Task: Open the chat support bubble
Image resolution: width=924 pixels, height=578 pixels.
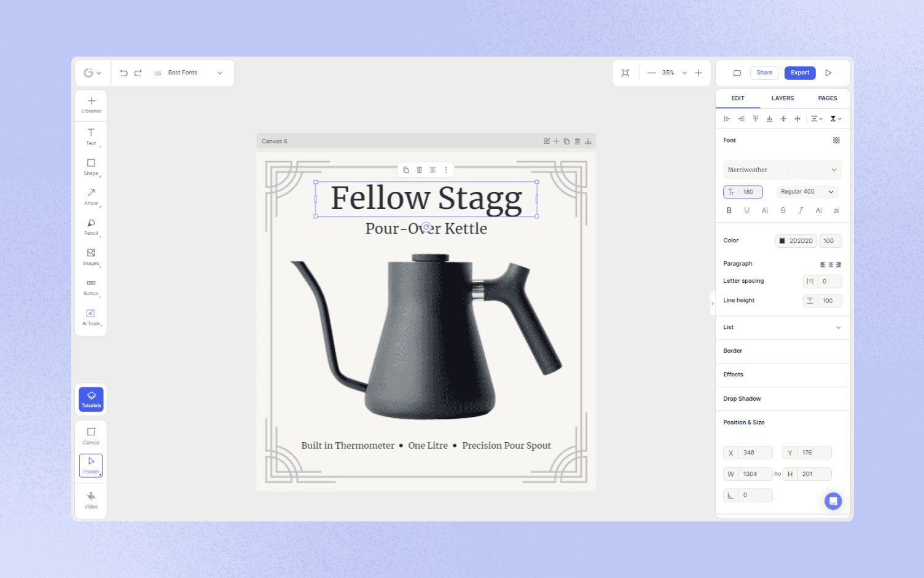Action: [833, 501]
